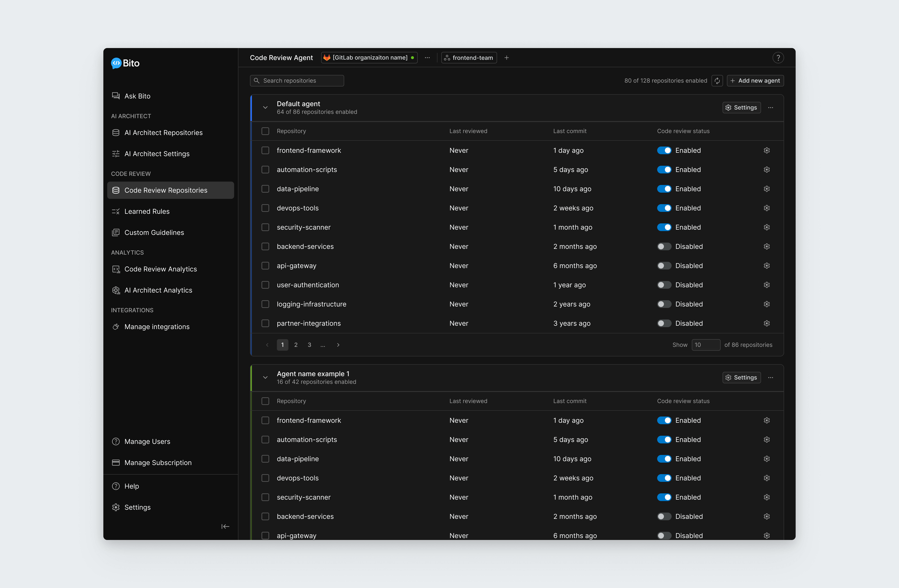Open Agent name example 1 more options ellipsis
Viewport: 899px width, 588px height.
point(771,377)
